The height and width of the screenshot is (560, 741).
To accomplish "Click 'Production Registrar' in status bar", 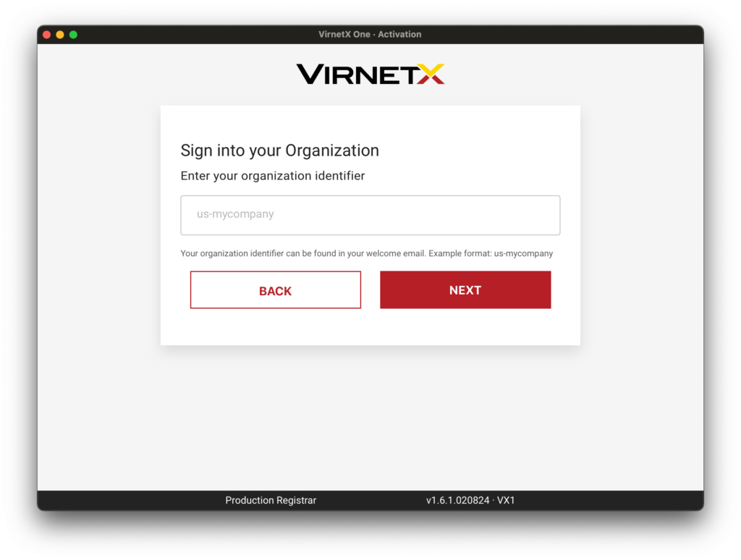I will click(271, 501).
